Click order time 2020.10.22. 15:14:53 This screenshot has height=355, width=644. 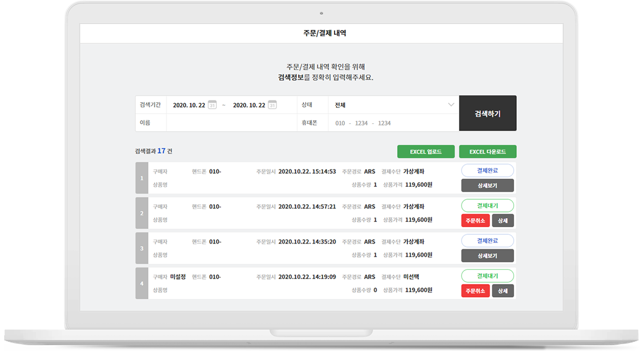pyautogui.click(x=307, y=171)
